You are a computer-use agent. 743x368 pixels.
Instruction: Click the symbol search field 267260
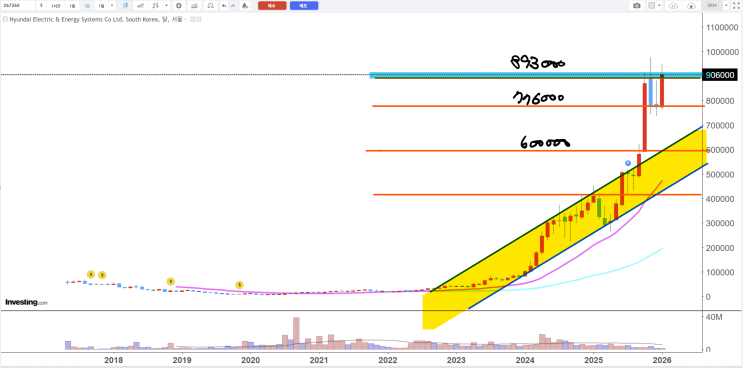click(x=18, y=6)
